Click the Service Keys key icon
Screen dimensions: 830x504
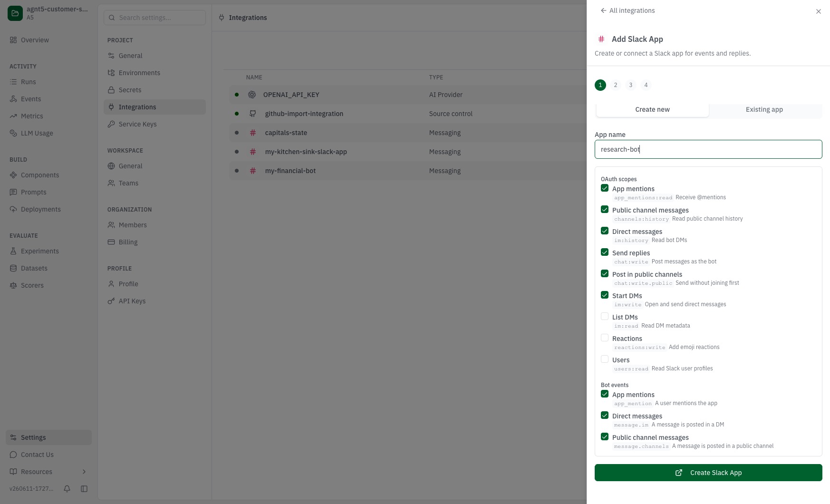click(111, 124)
